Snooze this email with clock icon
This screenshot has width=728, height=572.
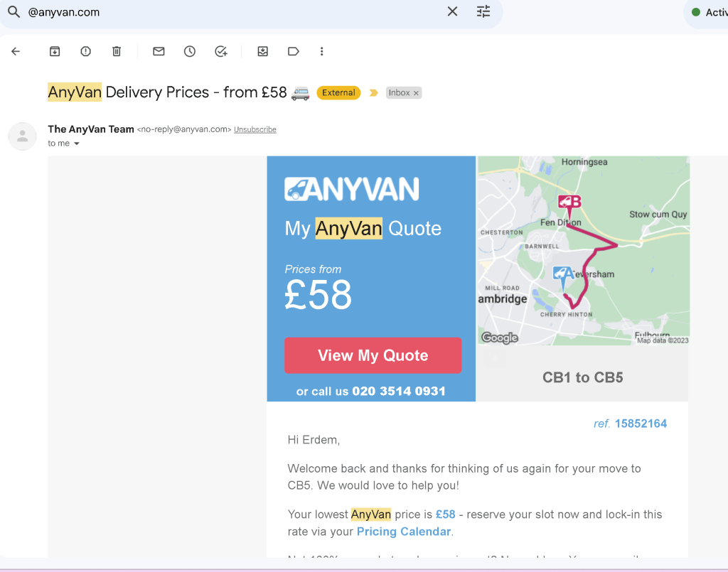click(189, 51)
